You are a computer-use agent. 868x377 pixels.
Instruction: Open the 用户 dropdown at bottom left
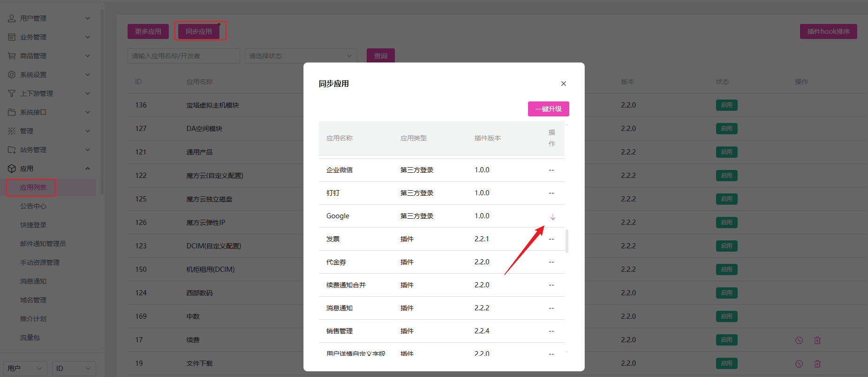pyautogui.click(x=25, y=369)
